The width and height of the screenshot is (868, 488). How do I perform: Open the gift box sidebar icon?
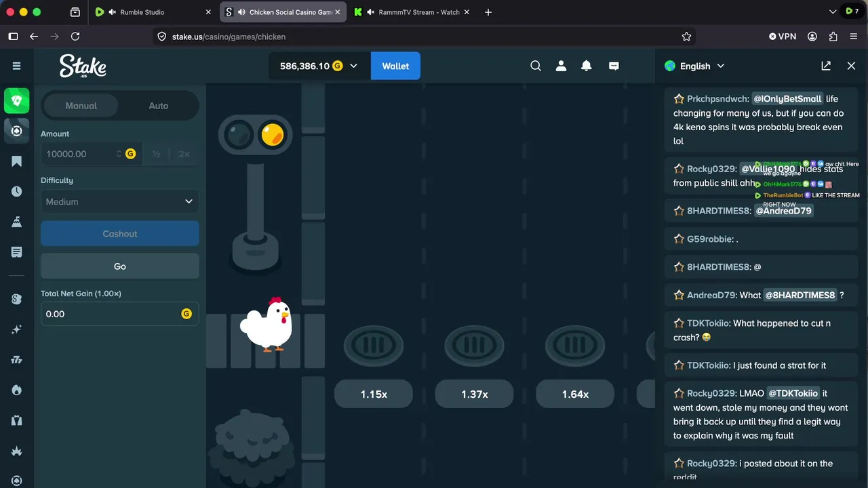pos(17,420)
